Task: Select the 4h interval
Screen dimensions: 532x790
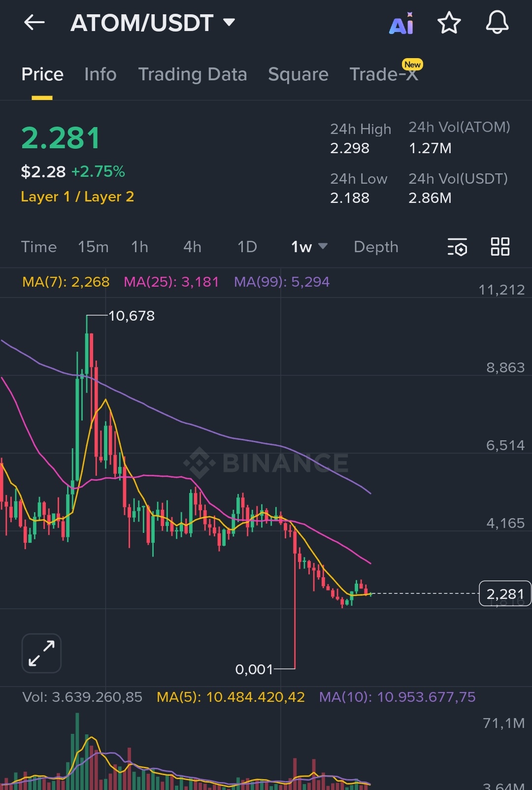Action: (x=192, y=247)
